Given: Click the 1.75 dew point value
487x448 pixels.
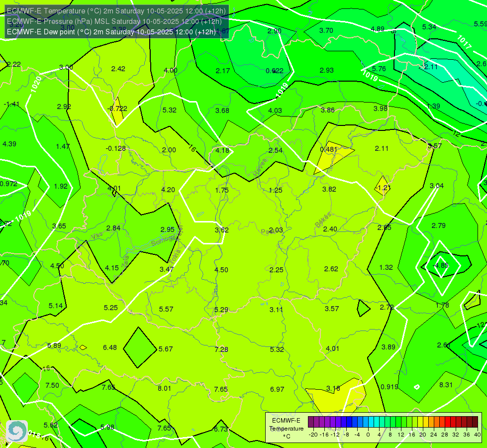Looking at the screenshot, I should (222, 190).
